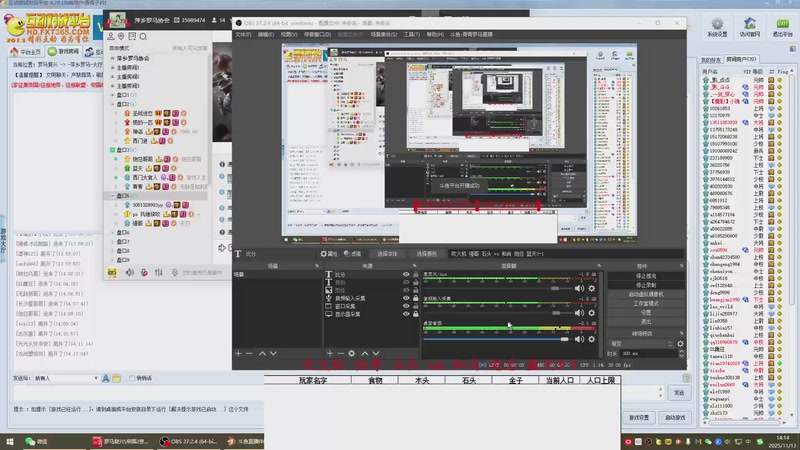
Task: Click 停止录制 button in OBS controls
Action: pos(646,285)
